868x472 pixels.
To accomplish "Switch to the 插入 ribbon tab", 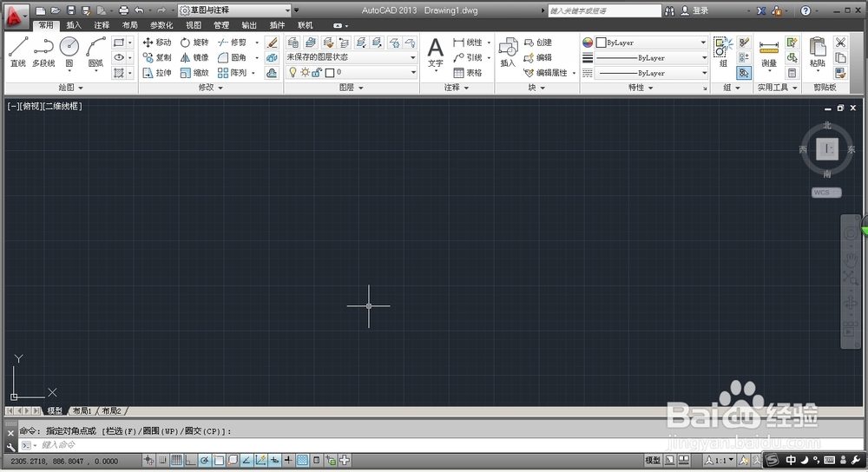I will (74, 25).
